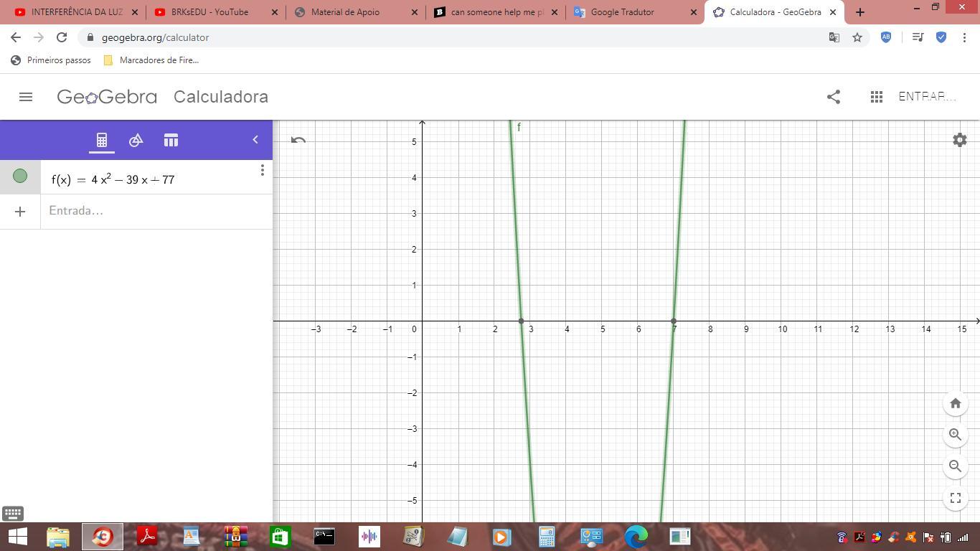
Task: Open the Marcadores de Fire... bookmarks folder
Action: (x=151, y=60)
